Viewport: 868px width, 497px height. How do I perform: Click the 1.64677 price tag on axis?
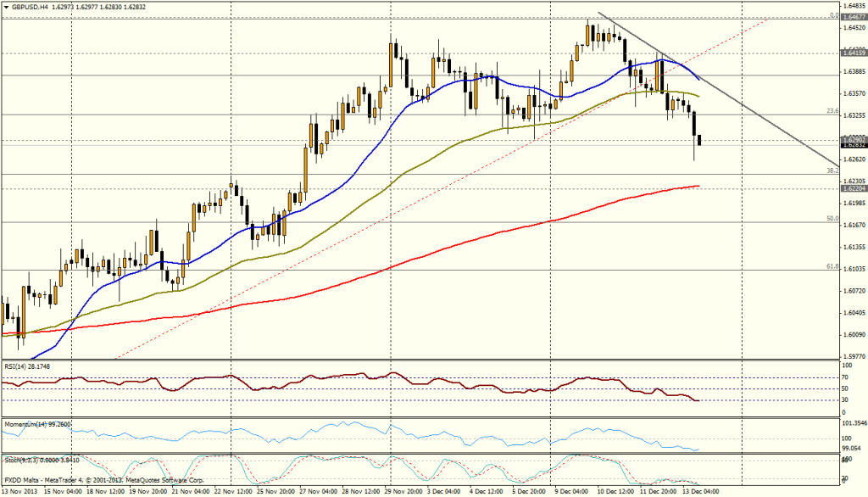(853, 16)
